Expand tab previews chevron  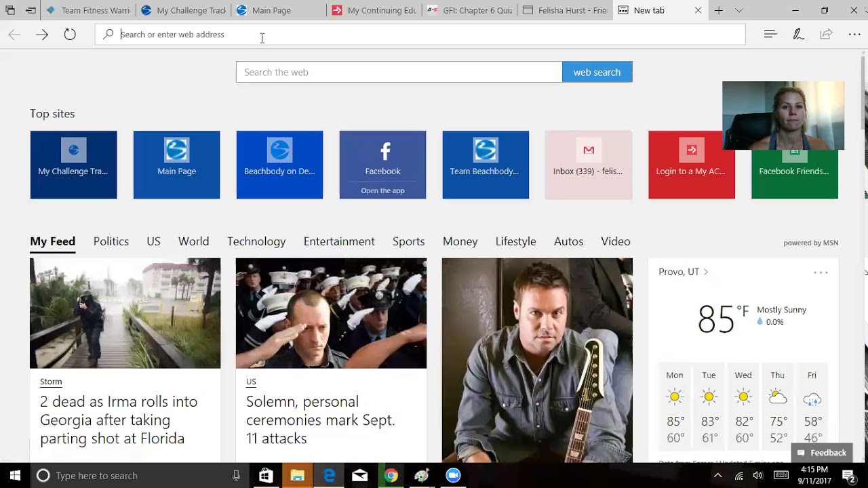point(739,10)
